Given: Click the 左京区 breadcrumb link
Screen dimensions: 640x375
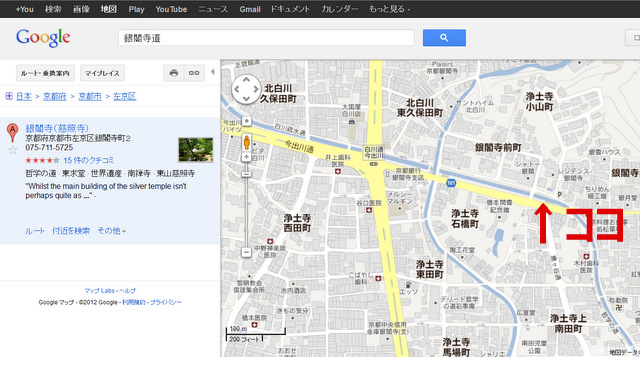Looking at the screenshot, I should tap(124, 96).
